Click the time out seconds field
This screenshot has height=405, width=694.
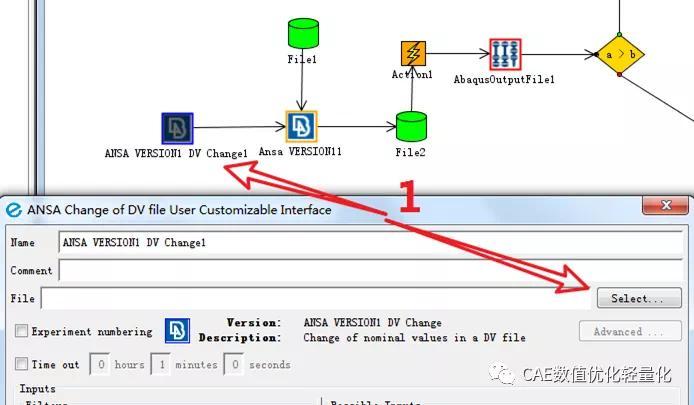[x=234, y=364]
